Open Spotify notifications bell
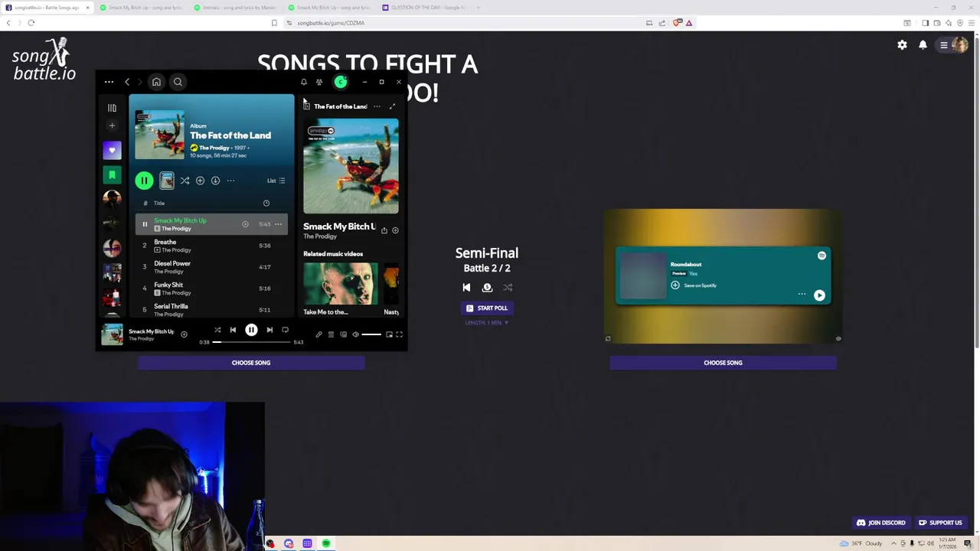The image size is (980, 551). point(304,82)
